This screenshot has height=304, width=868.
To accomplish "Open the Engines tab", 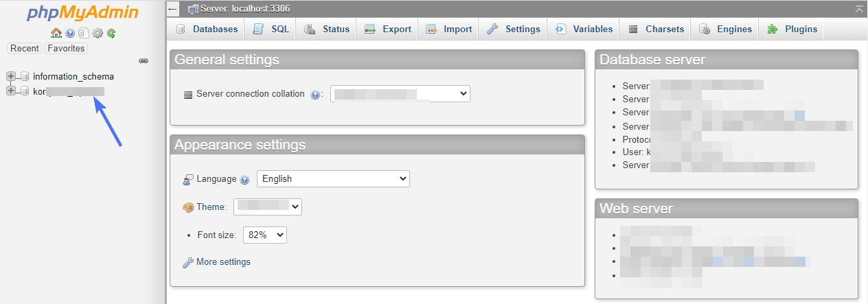I will coord(726,29).
